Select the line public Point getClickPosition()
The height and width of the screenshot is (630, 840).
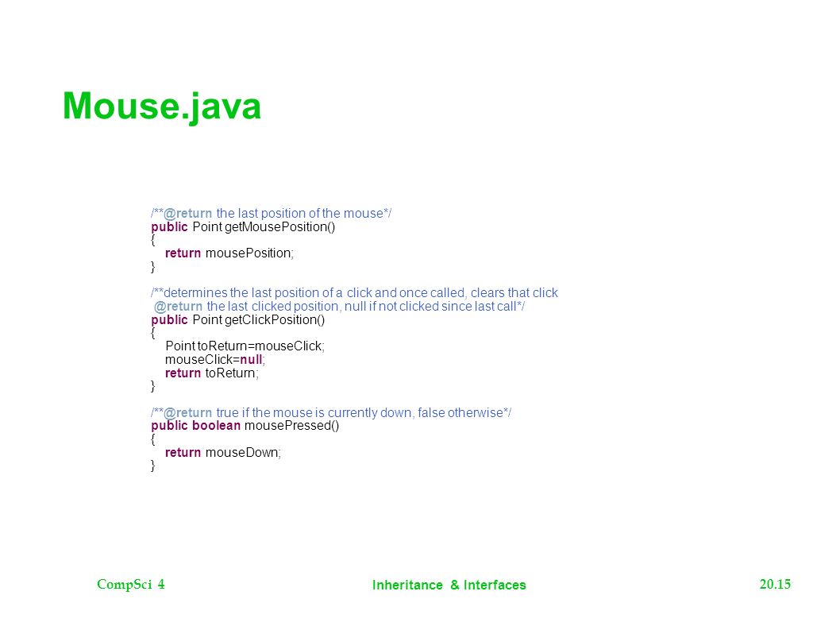tap(238, 320)
